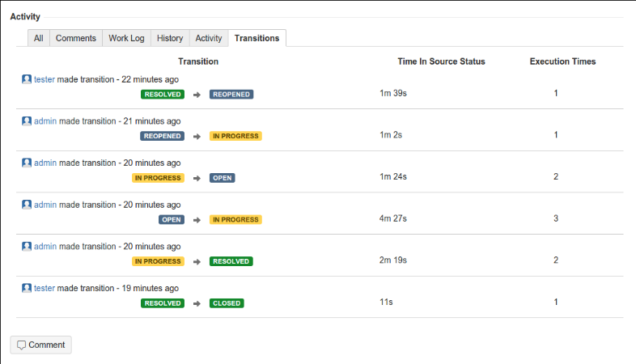Image resolution: width=636 pixels, height=364 pixels.
Task: Click the REOPENED target status badge in first row
Action: (231, 95)
